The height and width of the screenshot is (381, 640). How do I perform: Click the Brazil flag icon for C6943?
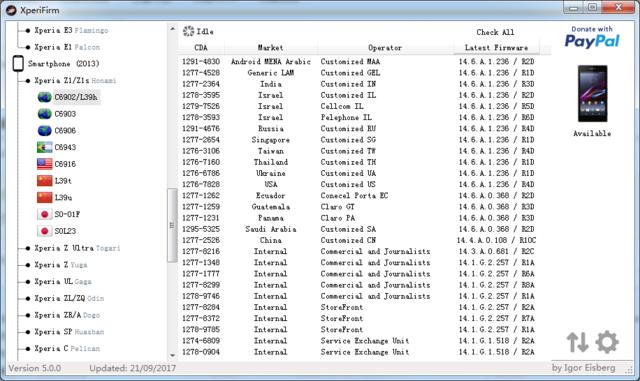point(44,147)
